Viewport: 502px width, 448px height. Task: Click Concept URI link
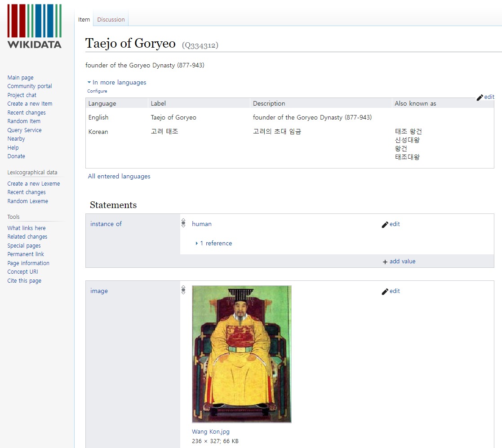[x=23, y=272]
